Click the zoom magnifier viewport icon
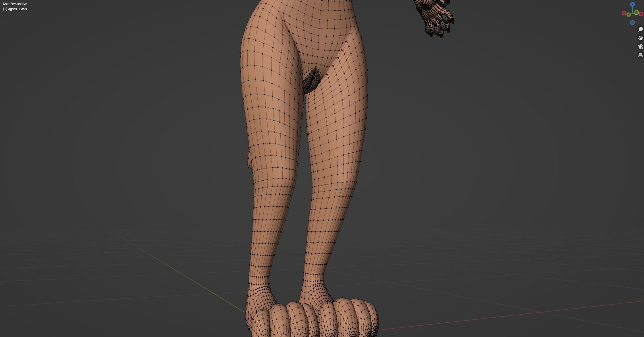The image size is (644, 337). (640, 29)
